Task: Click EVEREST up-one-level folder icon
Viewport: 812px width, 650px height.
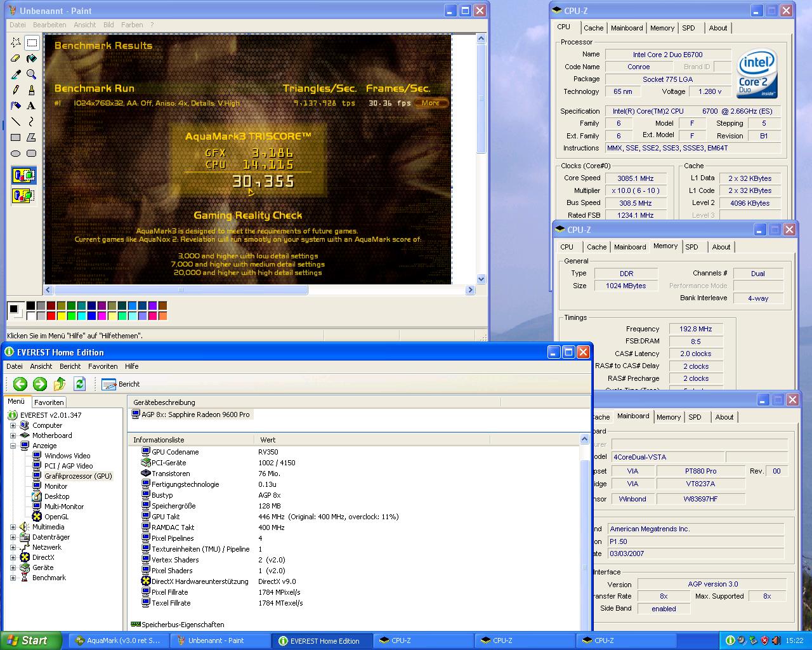Action: point(60,383)
